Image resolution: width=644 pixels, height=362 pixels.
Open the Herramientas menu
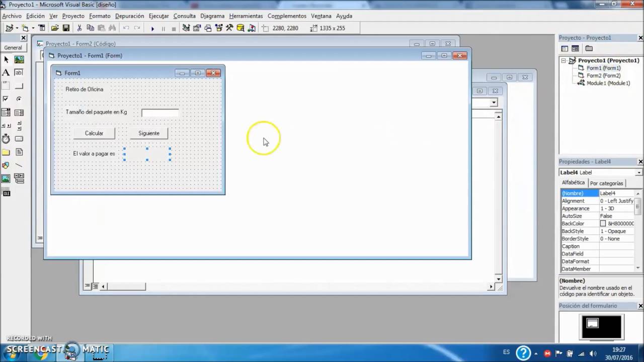tap(246, 16)
